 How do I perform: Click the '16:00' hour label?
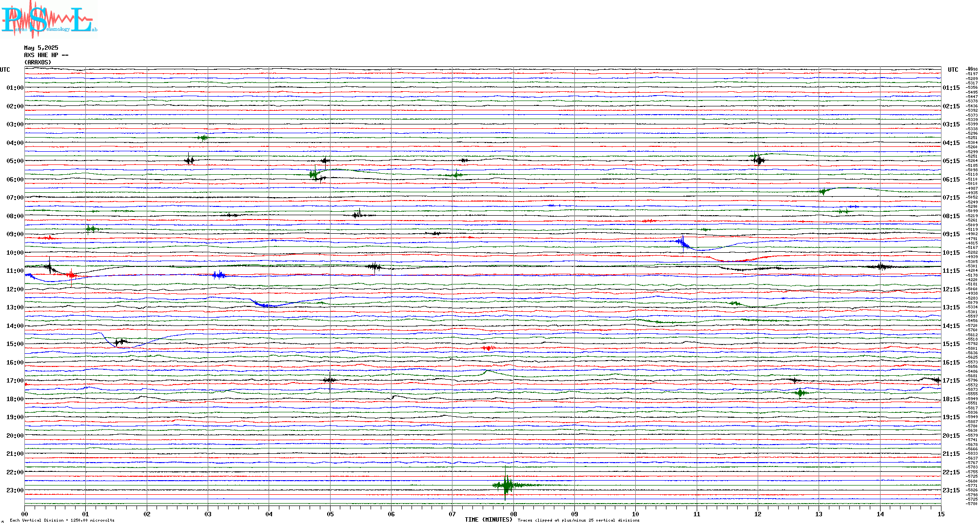pos(15,363)
